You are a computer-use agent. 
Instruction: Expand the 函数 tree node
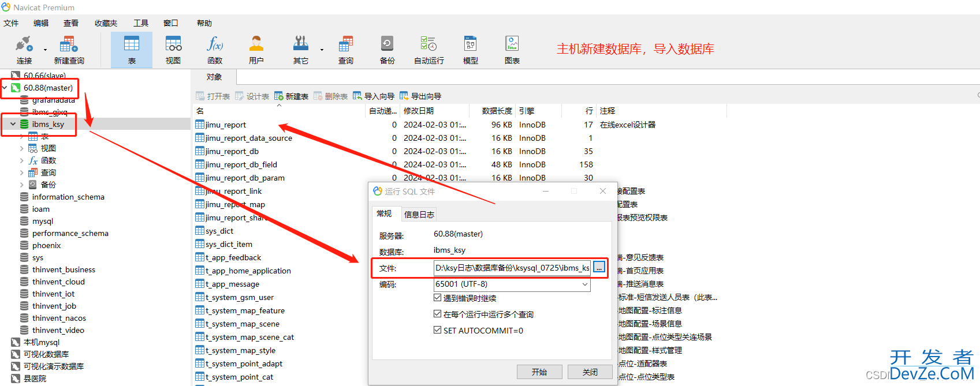[22, 160]
